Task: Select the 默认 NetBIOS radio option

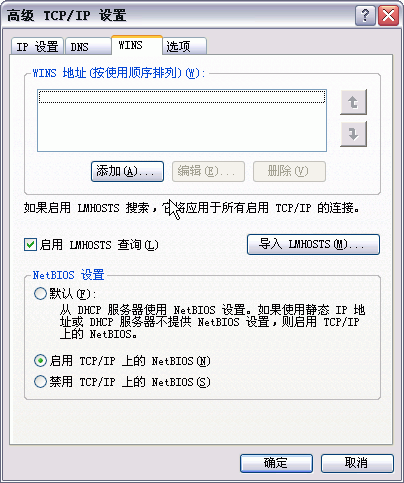Action: [x=40, y=294]
